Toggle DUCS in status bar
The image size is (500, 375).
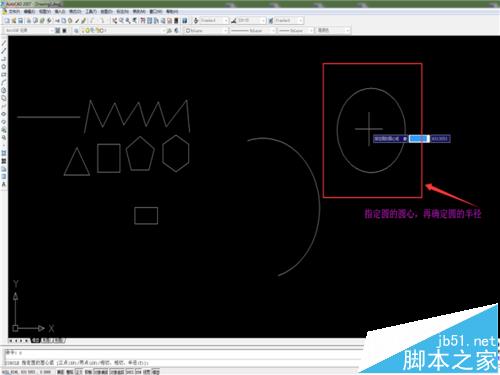[130, 372]
